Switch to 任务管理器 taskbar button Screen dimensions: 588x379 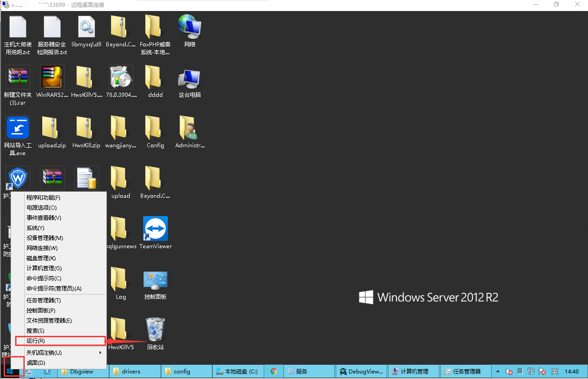[x=465, y=371]
